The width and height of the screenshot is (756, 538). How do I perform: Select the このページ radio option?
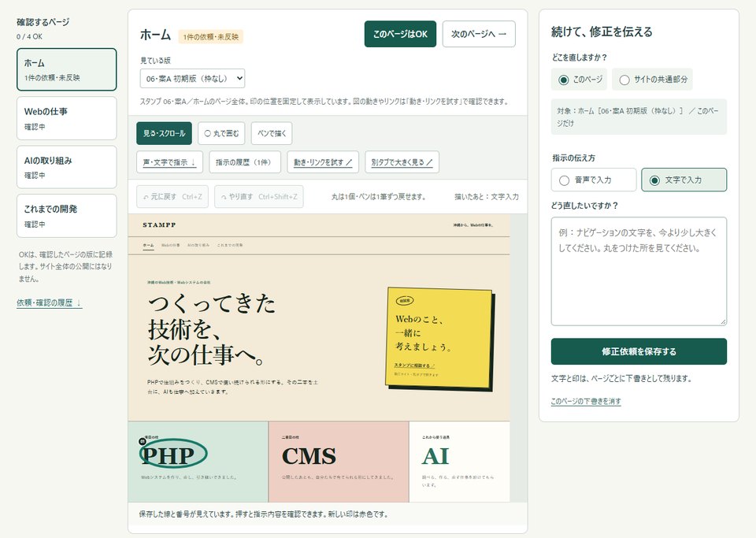point(580,80)
